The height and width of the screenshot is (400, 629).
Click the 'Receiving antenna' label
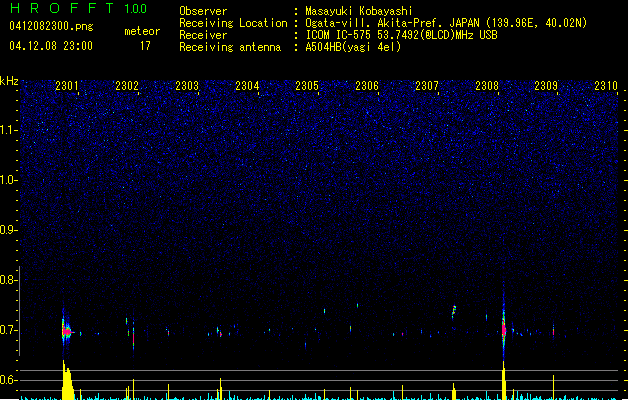230,47
